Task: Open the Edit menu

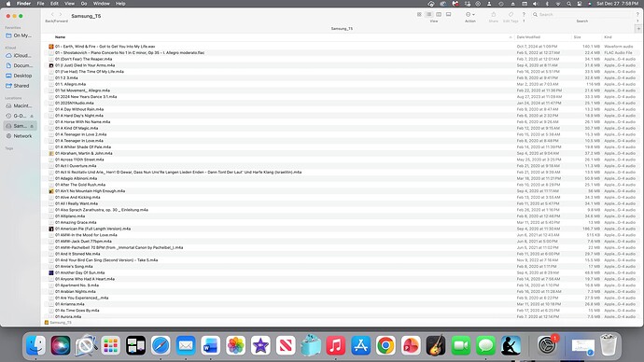Action: coord(54,4)
